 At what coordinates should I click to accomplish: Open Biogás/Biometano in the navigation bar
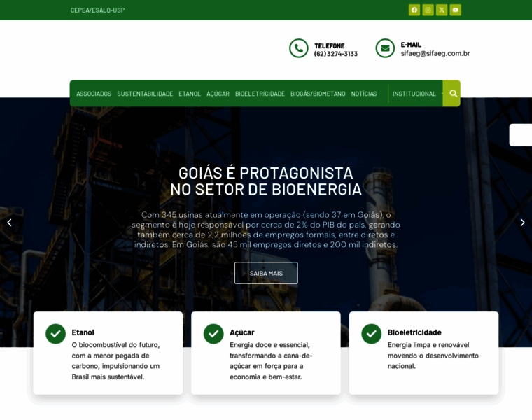click(318, 94)
